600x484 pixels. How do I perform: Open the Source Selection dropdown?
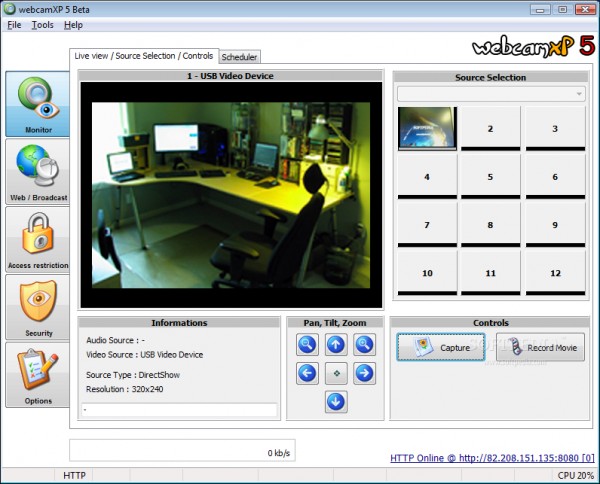point(491,94)
